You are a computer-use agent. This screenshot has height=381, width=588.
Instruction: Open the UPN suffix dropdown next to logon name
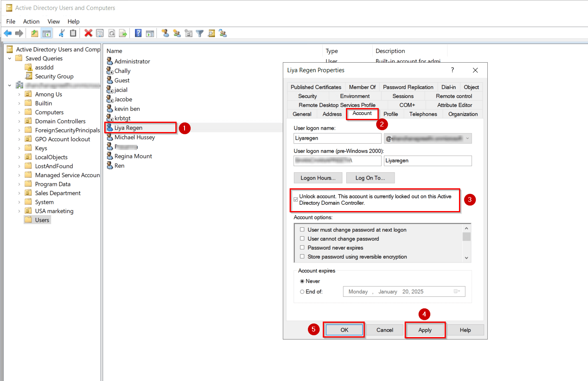[467, 138]
